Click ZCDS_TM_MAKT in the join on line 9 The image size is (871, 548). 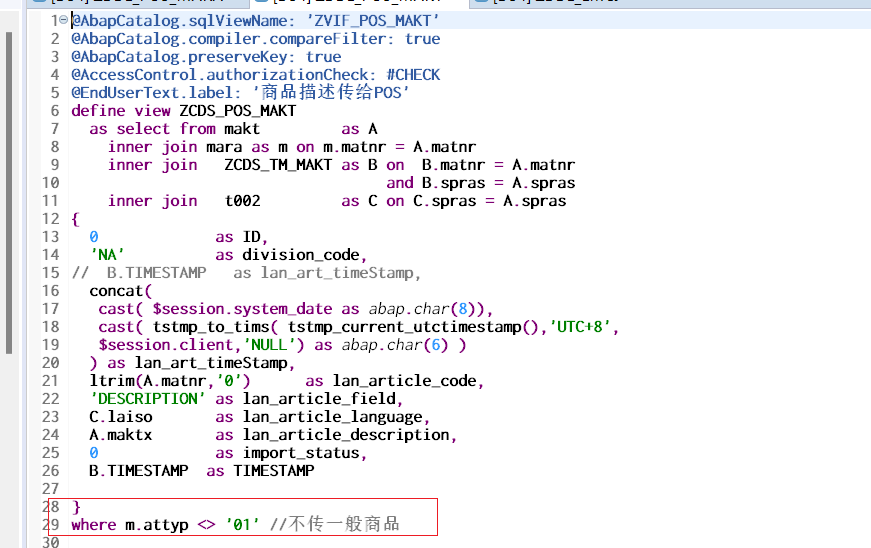[278, 165]
